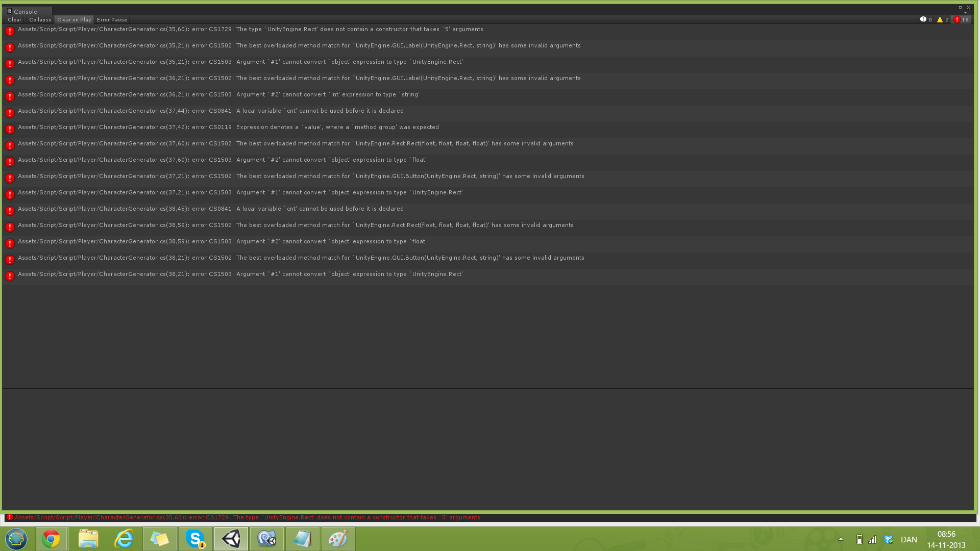Click the Clear console button
The width and height of the screenshot is (980, 551).
(14, 19)
